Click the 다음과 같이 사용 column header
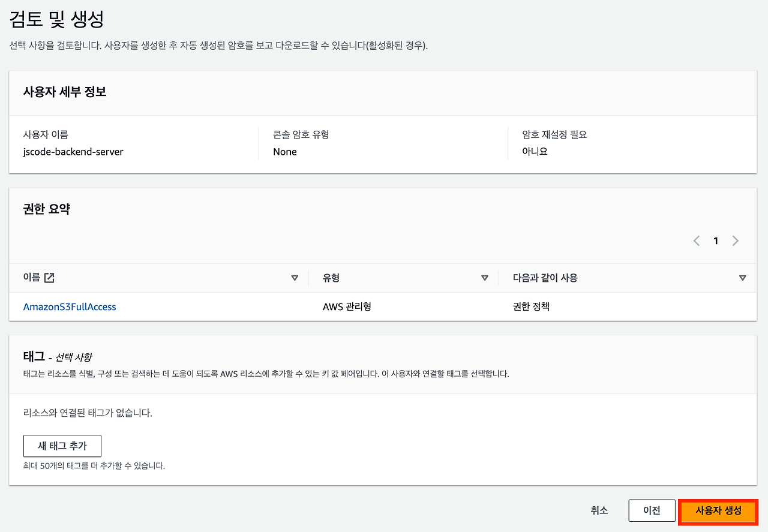The width and height of the screenshot is (768, 532). click(x=545, y=278)
